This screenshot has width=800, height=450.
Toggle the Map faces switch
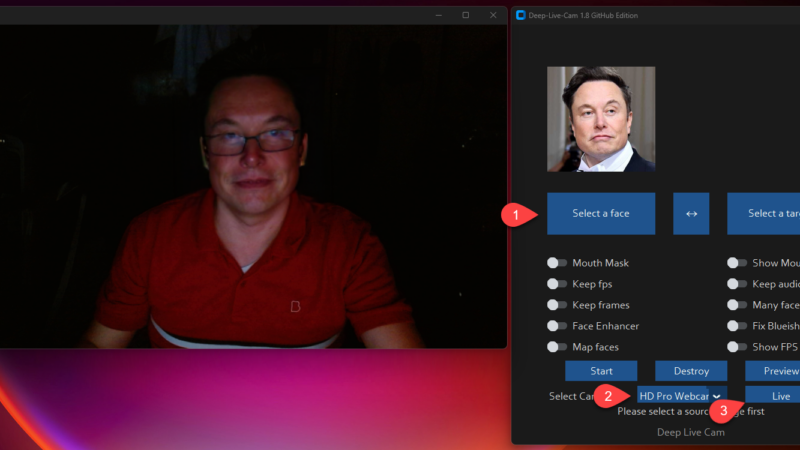[x=556, y=347]
